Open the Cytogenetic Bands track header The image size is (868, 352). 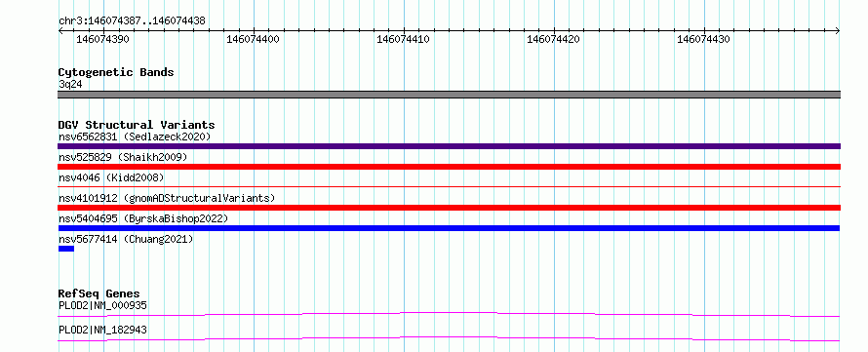[116, 72]
